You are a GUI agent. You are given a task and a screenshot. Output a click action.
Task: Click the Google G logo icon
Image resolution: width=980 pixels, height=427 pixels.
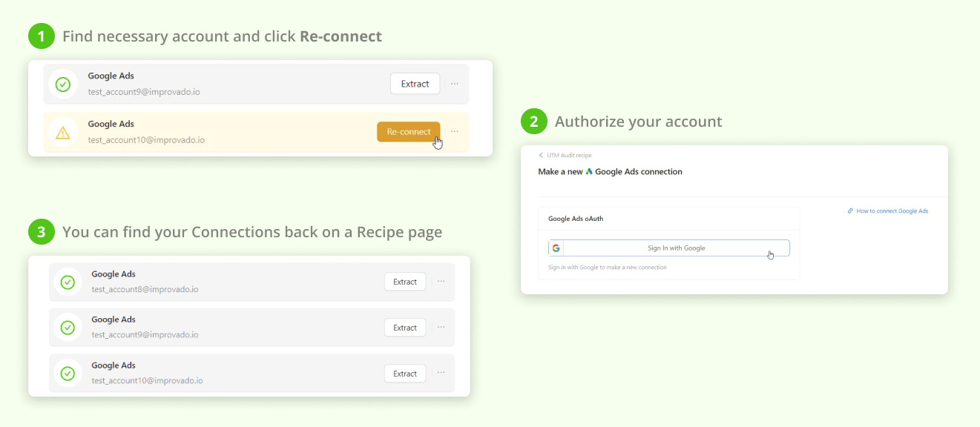point(556,248)
